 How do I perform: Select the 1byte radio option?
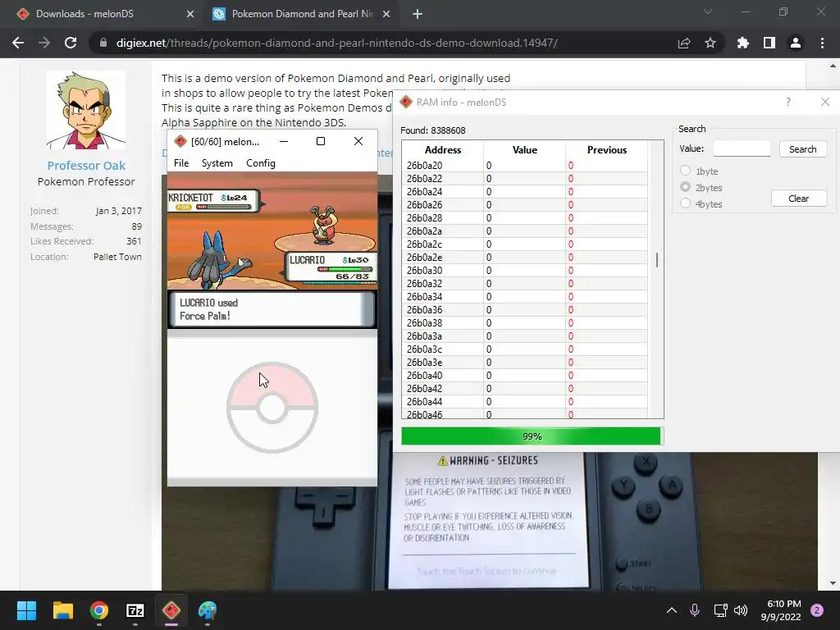pyautogui.click(x=685, y=171)
